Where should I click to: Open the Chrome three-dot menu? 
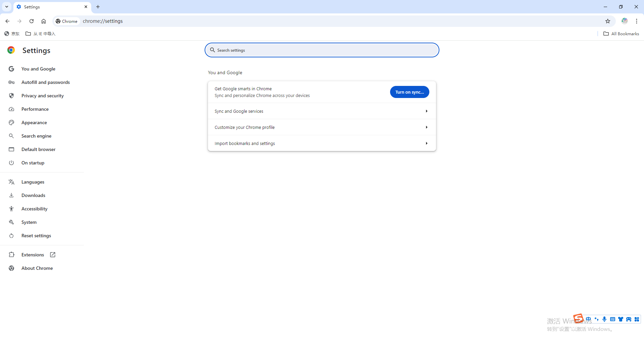pos(637,21)
